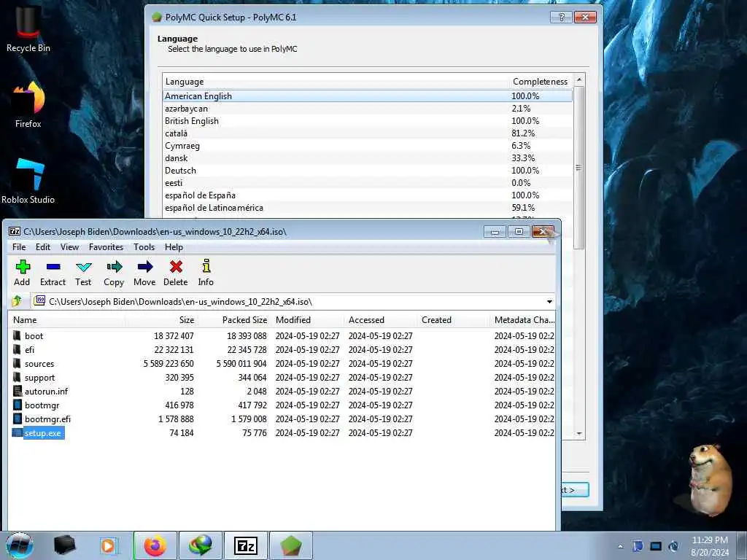Screen dimensions: 747x560
Task: Click the PolyMC Next button
Action: 575,490
